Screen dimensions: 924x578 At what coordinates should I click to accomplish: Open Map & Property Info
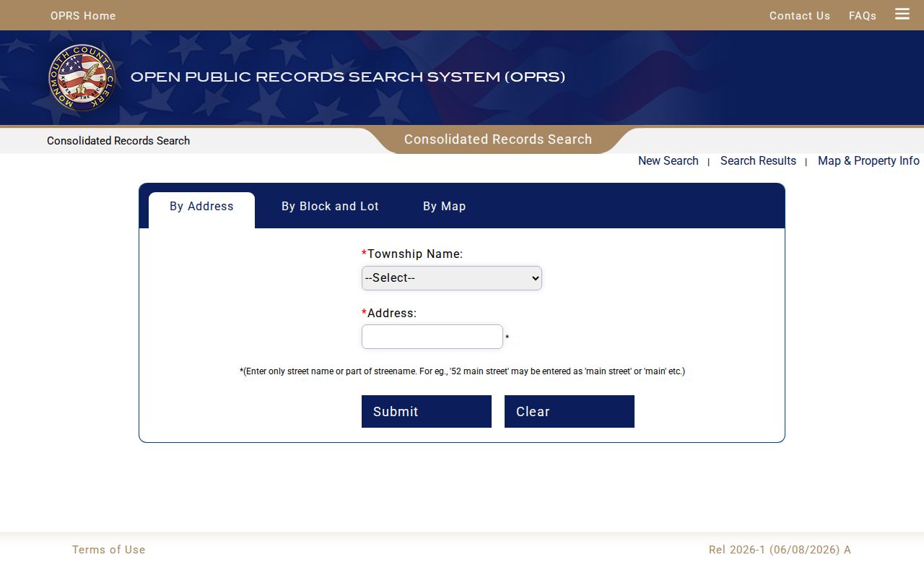[868, 161]
